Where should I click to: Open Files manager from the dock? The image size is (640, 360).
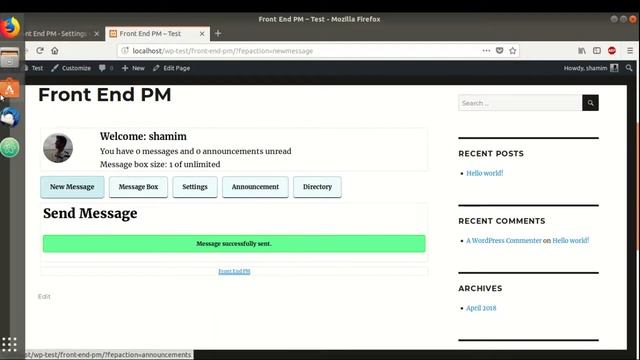10,58
